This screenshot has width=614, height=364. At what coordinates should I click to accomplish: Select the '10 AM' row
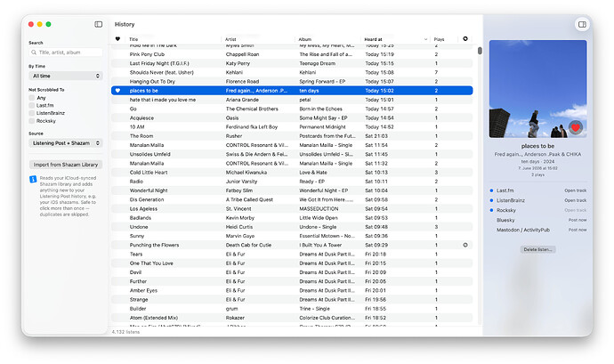click(x=292, y=127)
